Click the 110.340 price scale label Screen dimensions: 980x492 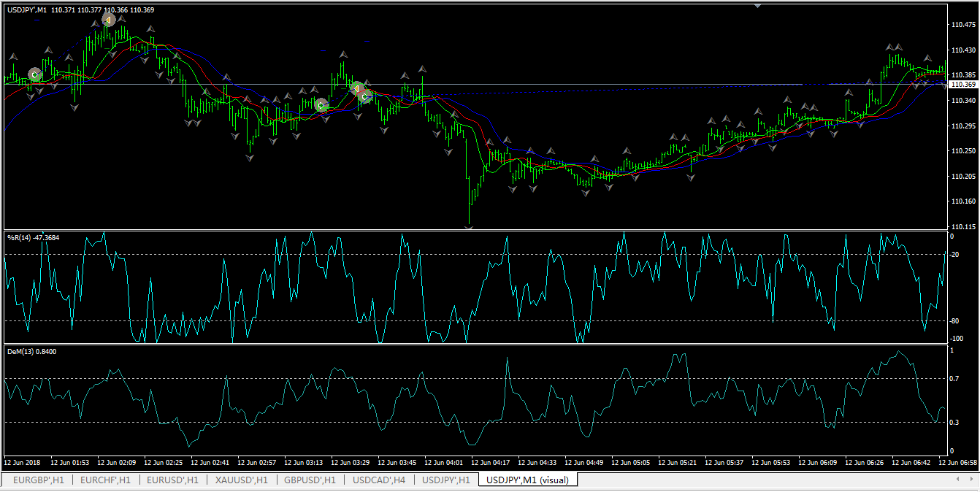tap(963, 101)
